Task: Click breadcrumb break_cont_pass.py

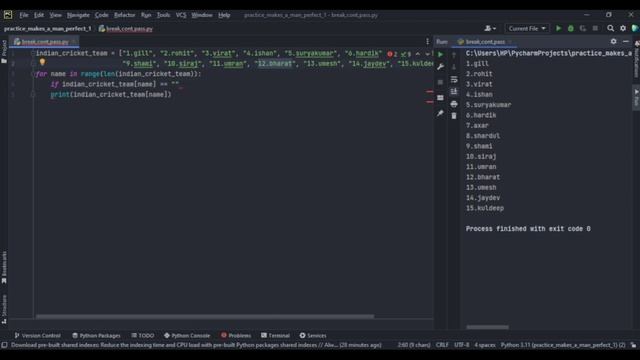Action: click(126, 29)
